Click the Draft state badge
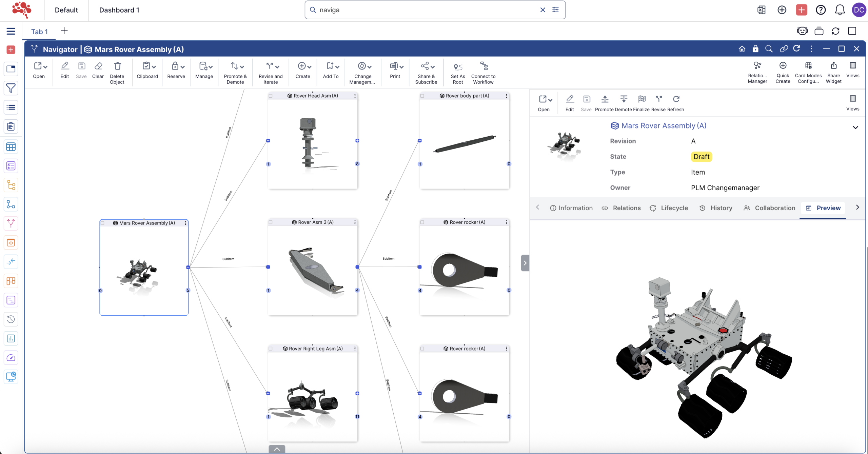The image size is (868, 454). [x=701, y=157]
